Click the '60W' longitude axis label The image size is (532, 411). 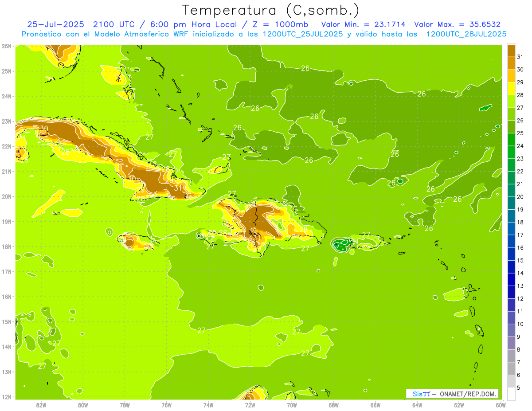point(500,405)
